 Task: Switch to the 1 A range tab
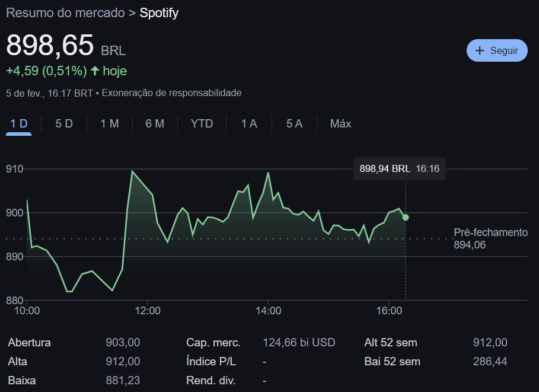[x=249, y=123]
